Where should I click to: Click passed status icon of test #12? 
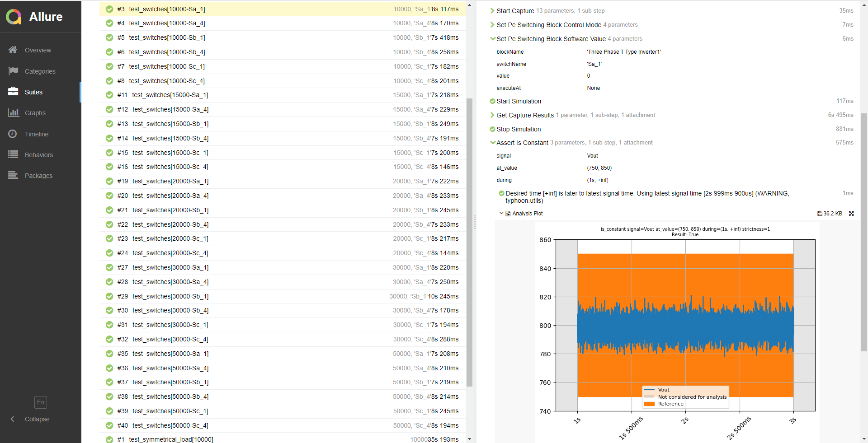(109, 109)
